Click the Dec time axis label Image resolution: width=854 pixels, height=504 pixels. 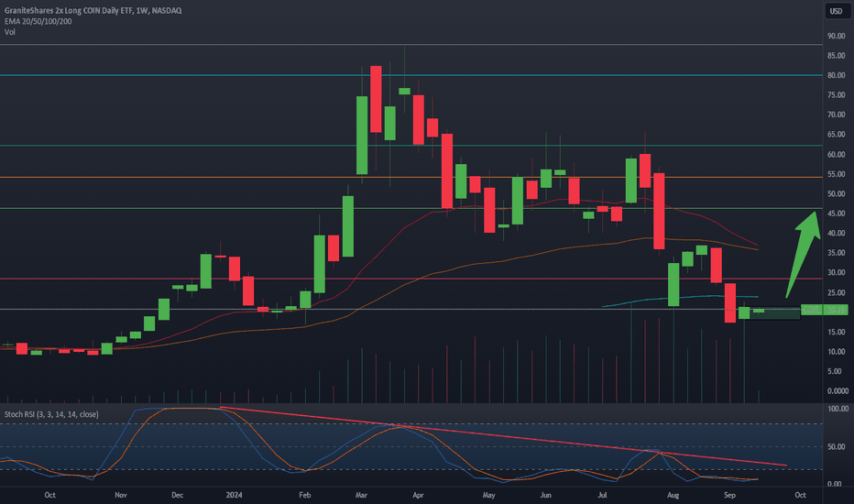point(178,495)
